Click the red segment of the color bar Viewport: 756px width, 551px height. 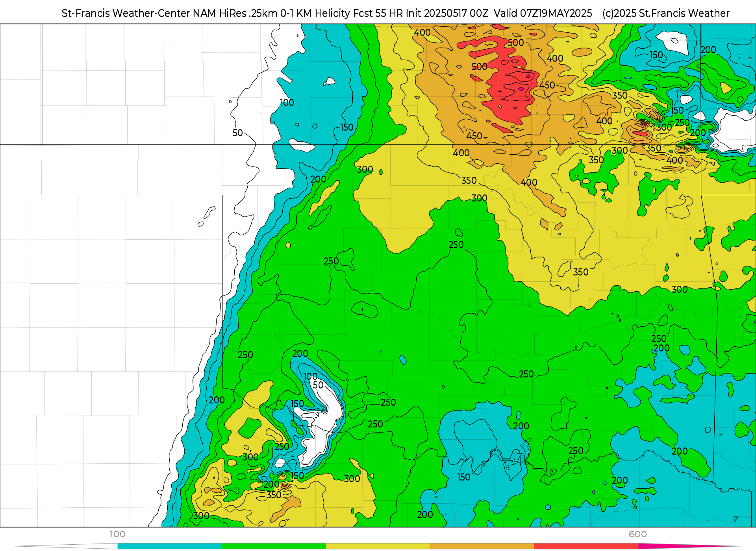tap(586, 546)
